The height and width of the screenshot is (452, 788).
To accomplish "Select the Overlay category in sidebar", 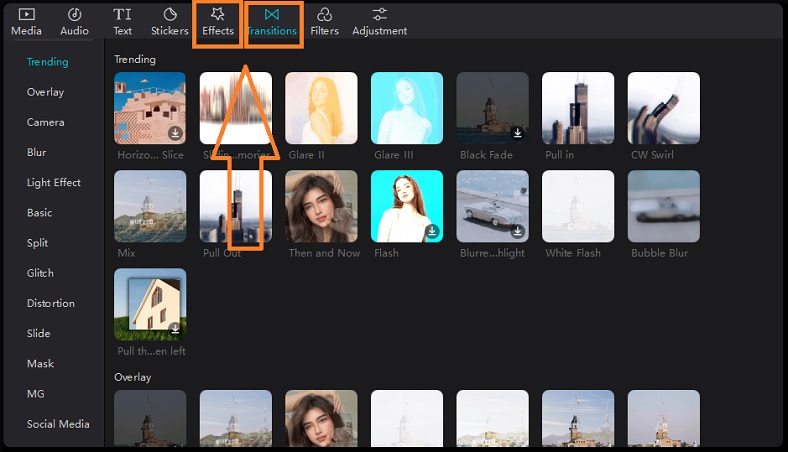I will [45, 92].
